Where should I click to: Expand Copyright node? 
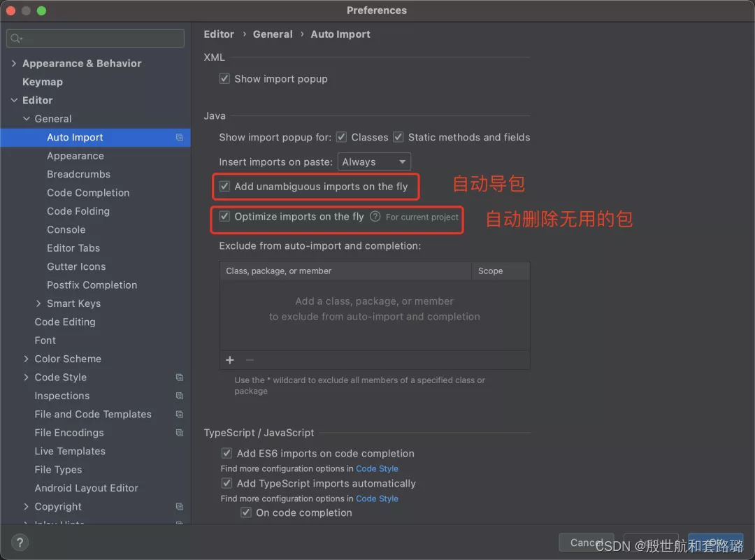[x=26, y=507]
